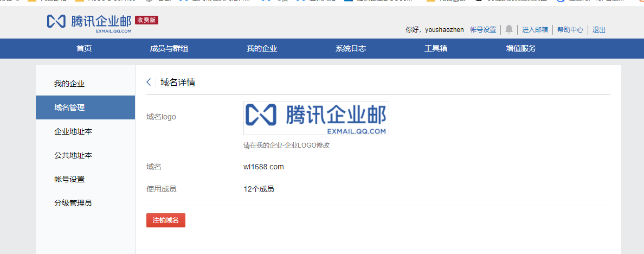Viewport: 644px width, 254px height.
Task: Go back using the left chevron arrow
Action: pos(149,82)
